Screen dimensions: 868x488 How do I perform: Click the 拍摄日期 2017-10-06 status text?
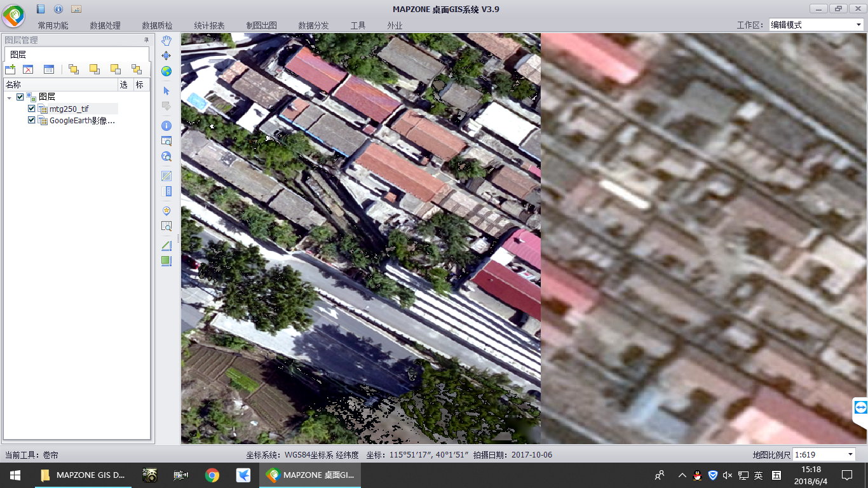pyautogui.click(x=513, y=455)
